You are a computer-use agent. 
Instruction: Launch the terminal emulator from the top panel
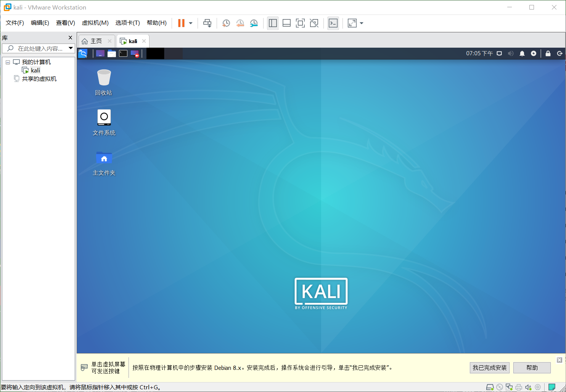coord(123,53)
